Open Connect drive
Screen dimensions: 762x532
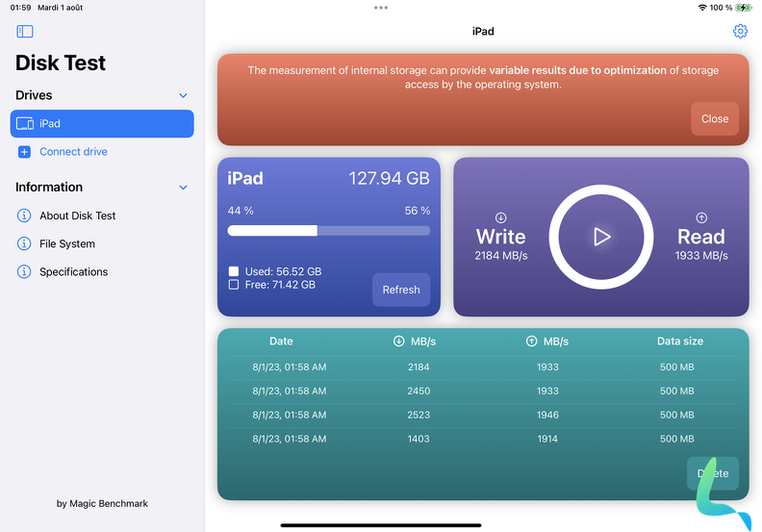pyautogui.click(x=73, y=152)
